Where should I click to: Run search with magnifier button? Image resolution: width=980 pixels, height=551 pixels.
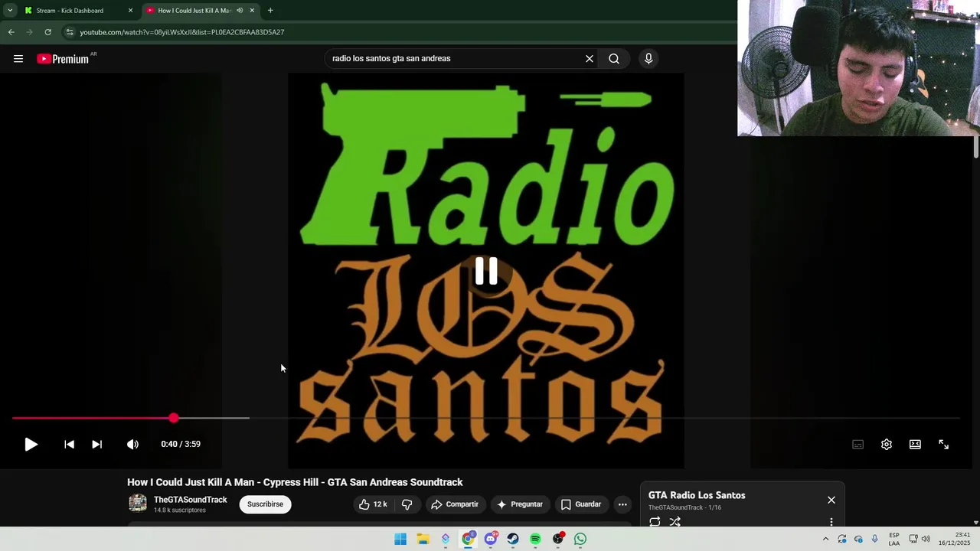(x=614, y=58)
